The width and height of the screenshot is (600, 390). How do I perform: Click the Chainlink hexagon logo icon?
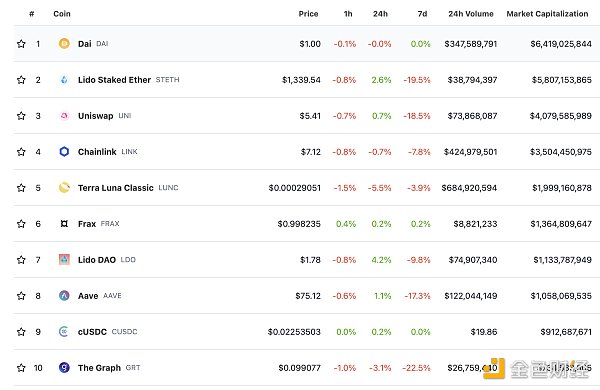coord(64,152)
